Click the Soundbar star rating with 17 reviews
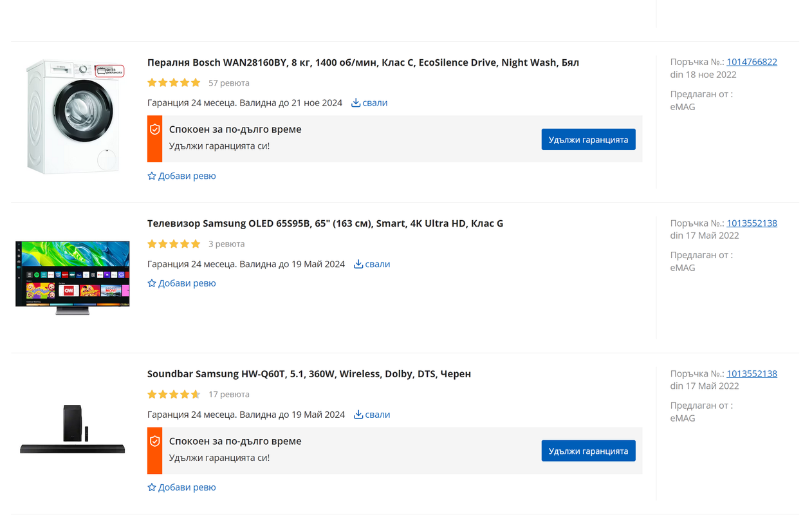The width and height of the screenshot is (812, 515). tap(174, 394)
